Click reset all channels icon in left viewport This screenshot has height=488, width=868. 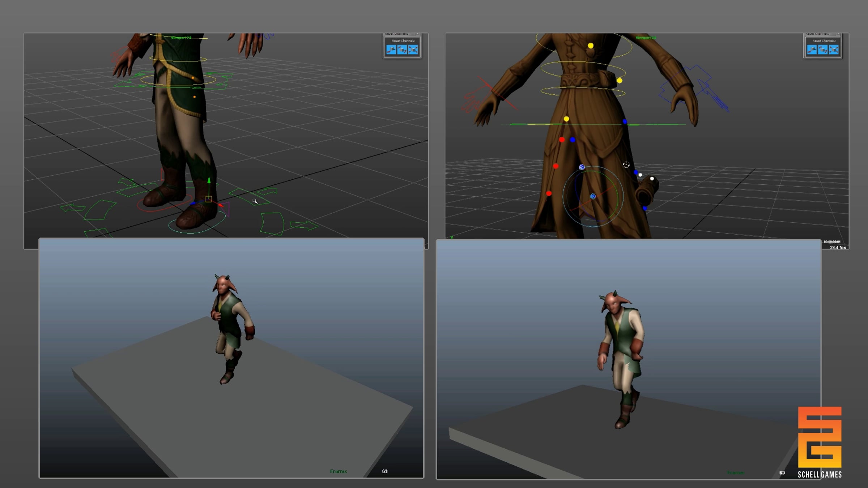click(413, 50)
